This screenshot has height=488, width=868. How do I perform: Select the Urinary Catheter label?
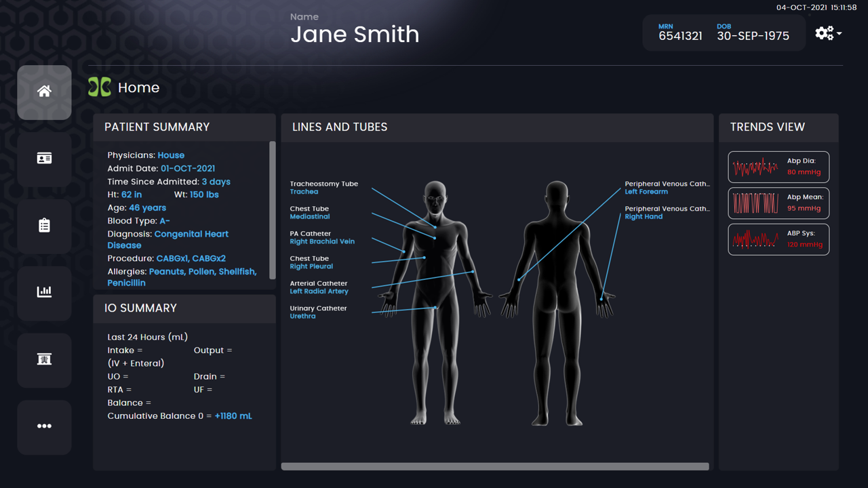pyautogui.click(x=318, y=312)
